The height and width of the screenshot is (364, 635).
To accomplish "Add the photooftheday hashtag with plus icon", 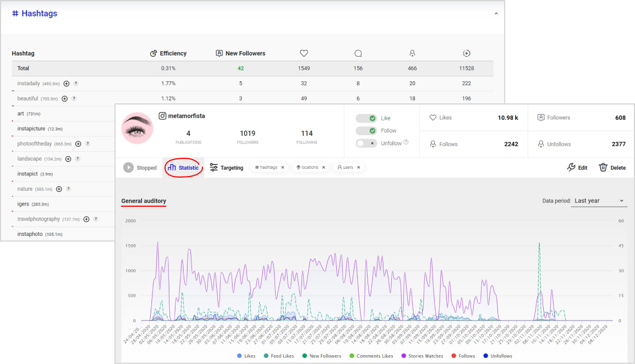I will pos(78,144).
